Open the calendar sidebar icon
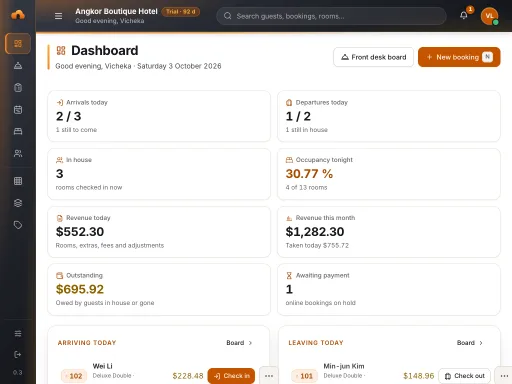512x384 pixels. (18, 109)
